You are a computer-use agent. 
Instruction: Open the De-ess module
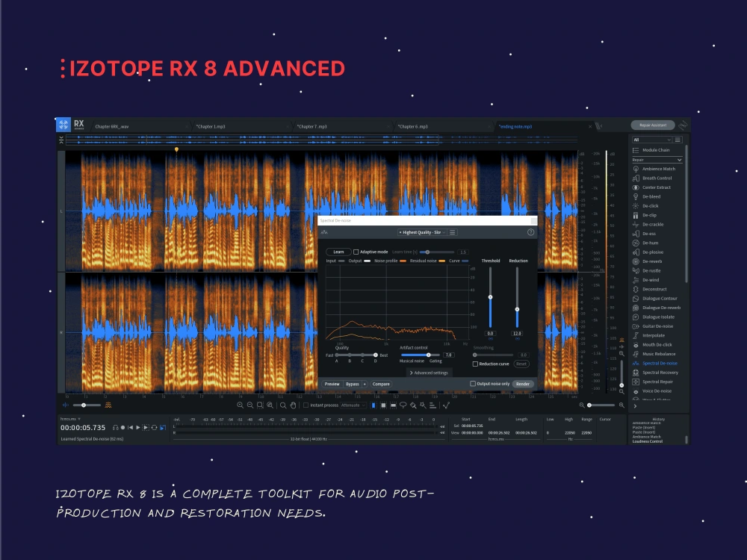coord(644,234)
